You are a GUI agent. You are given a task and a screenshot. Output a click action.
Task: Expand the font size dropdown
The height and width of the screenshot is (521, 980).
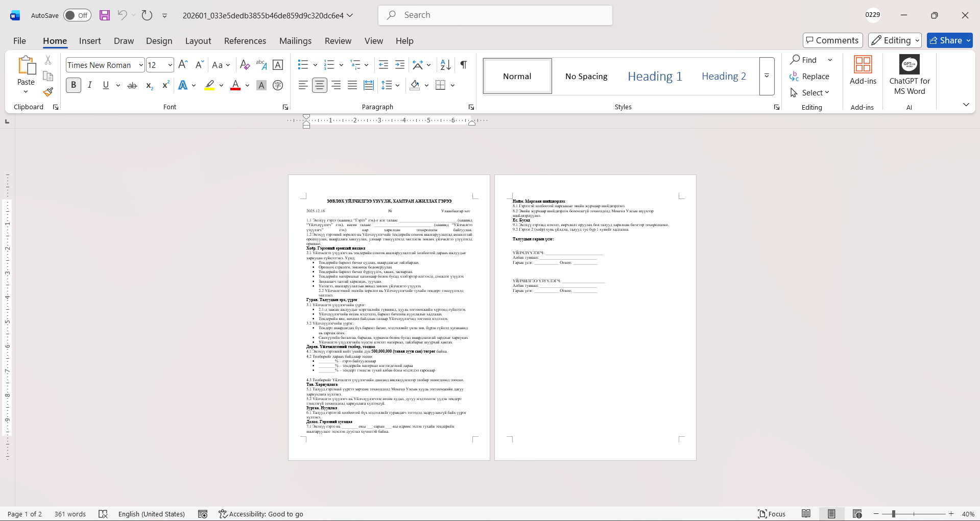pos(170,65)
